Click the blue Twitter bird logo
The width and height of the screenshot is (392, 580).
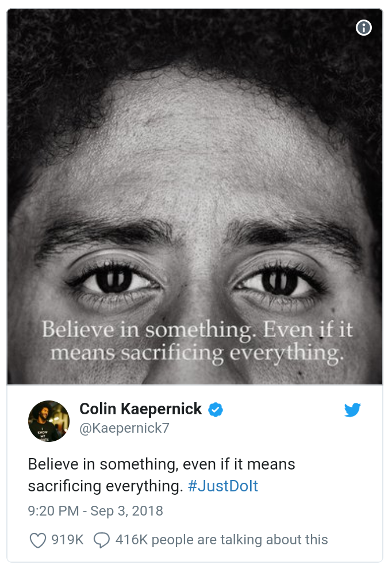[x=352, y=410]
